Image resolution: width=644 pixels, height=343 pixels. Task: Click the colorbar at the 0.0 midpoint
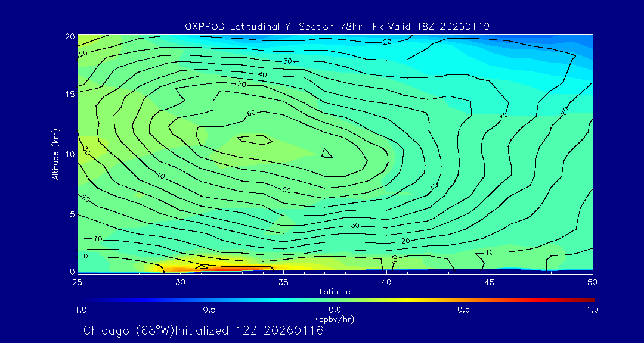pyautogui.click(x=335, y=299)
